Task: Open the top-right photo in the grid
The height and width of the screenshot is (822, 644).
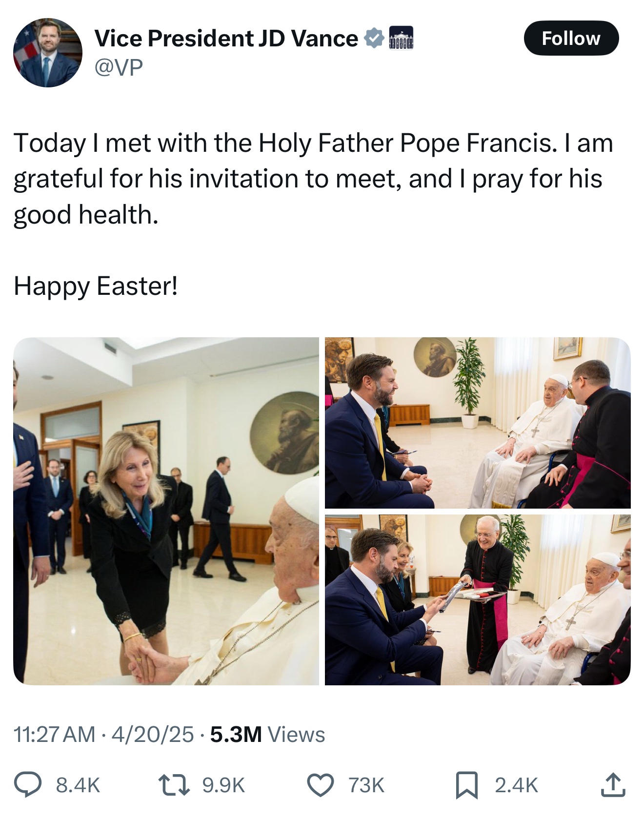Action: click(x=478, y=423)
